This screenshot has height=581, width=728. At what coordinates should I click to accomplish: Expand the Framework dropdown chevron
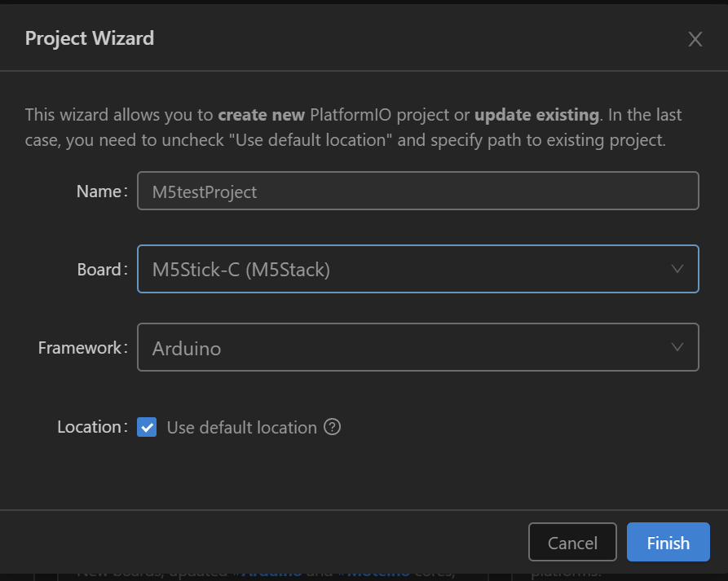pyautogui.click(x=677, y=347)
